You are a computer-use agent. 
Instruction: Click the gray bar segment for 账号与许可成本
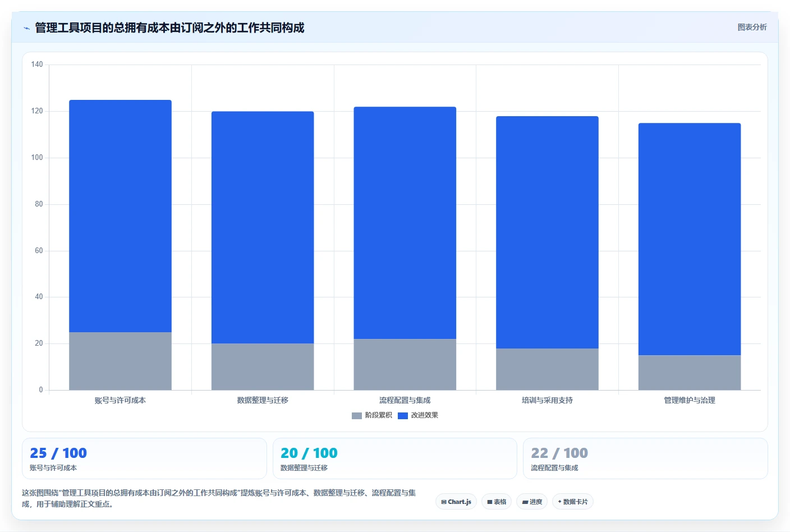point(120,361)
